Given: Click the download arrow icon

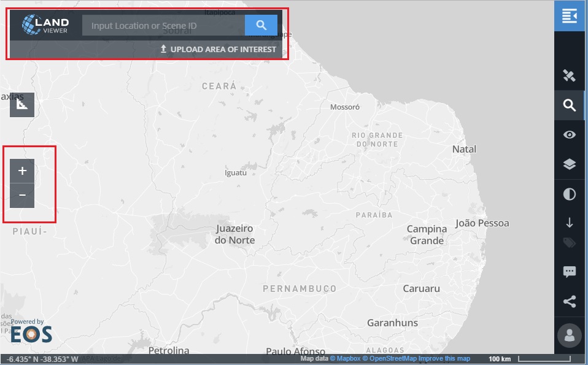Looking at the screenshot, I should tap(569, 223).
